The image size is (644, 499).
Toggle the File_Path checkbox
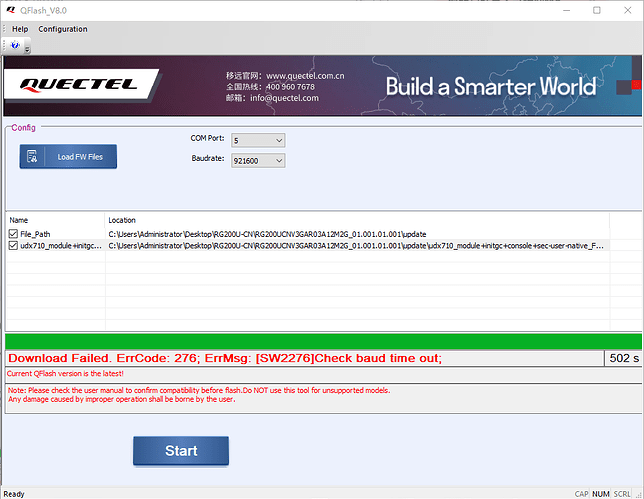pos(13,234)
